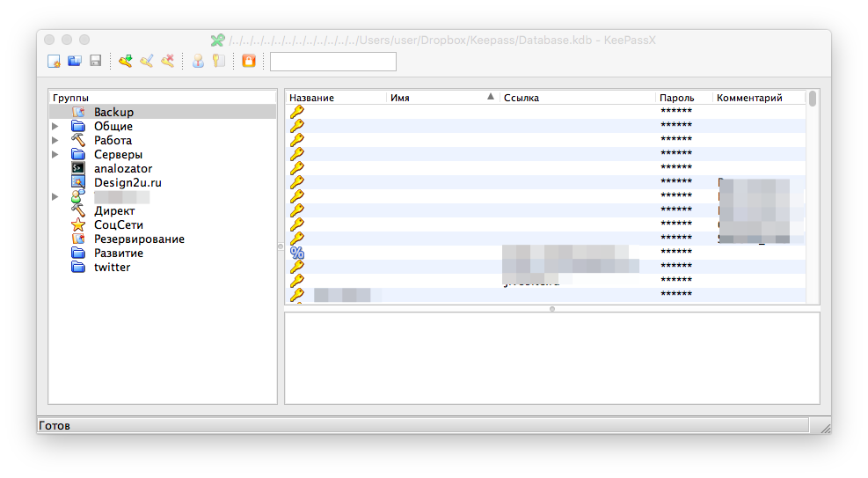Create a new database from the toolbar

point(54,61)
